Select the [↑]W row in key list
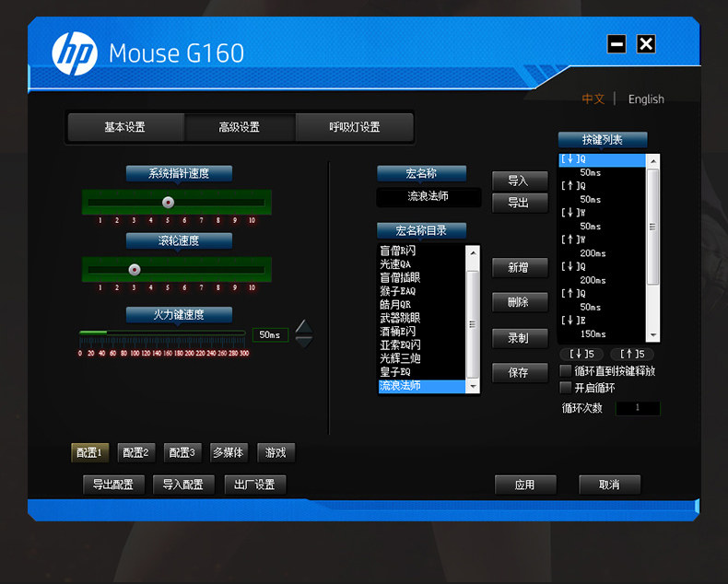728x584 pixels. click(602, 239)
